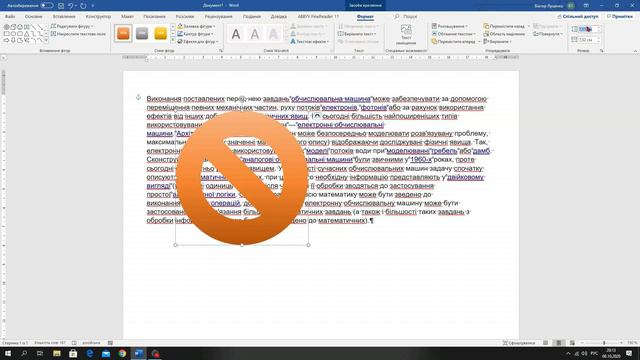Open the Обтікання текстом dropdown
640x360 pixels.
pyautogui.click(x=453, y=34)
